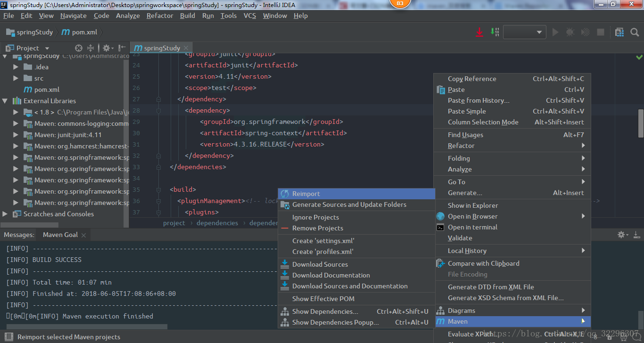
Task: Click Column Selection Mode
Action: [x=512, y=122]
